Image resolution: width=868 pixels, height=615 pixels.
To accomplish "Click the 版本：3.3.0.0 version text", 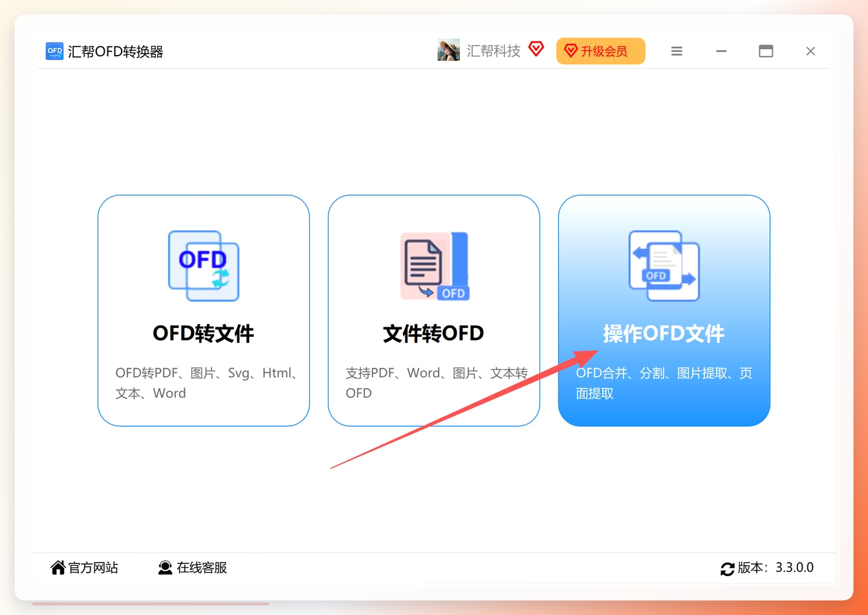I will [x=776, y=568].
